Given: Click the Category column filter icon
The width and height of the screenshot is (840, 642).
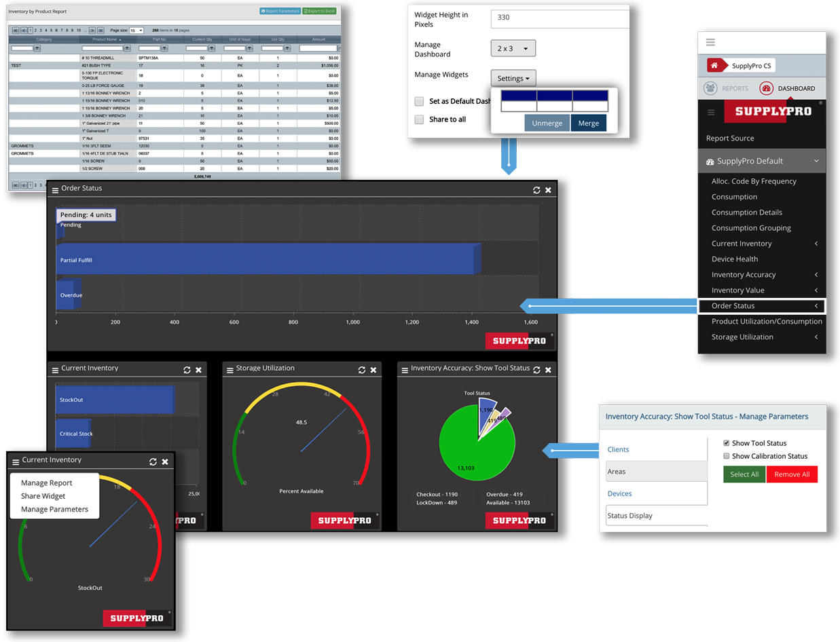Looking at the screenshot, I should [x=37, y=48].
